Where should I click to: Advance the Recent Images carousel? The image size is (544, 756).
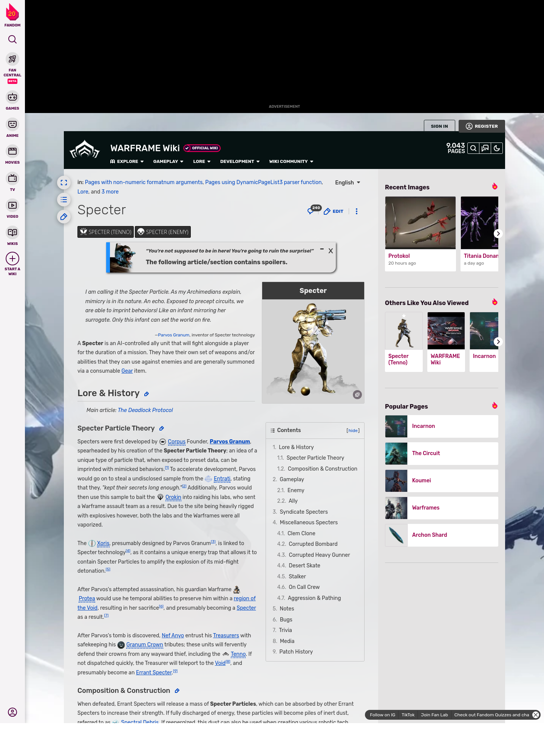(498, 234)
